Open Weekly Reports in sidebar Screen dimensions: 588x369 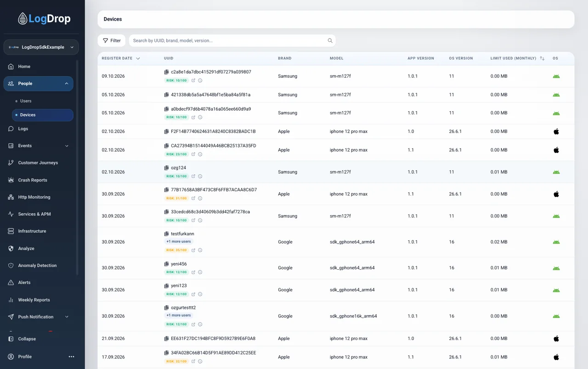(x=34, y=300)
